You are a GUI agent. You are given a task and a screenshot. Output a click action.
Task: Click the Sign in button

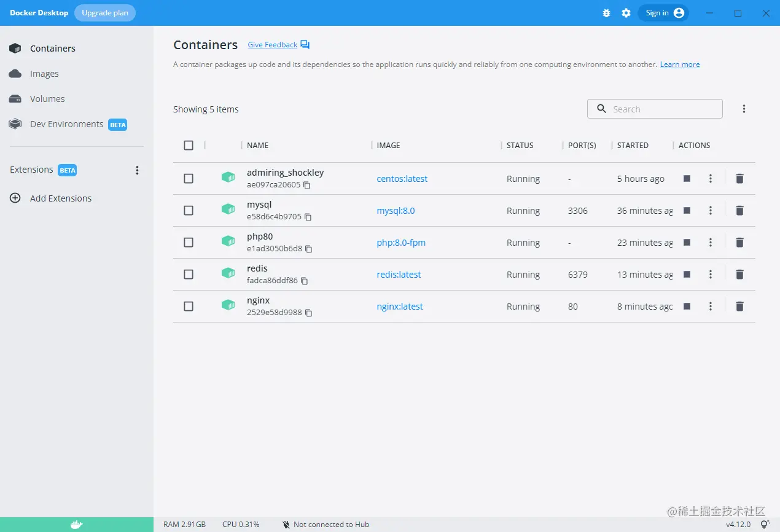[664, 13]
